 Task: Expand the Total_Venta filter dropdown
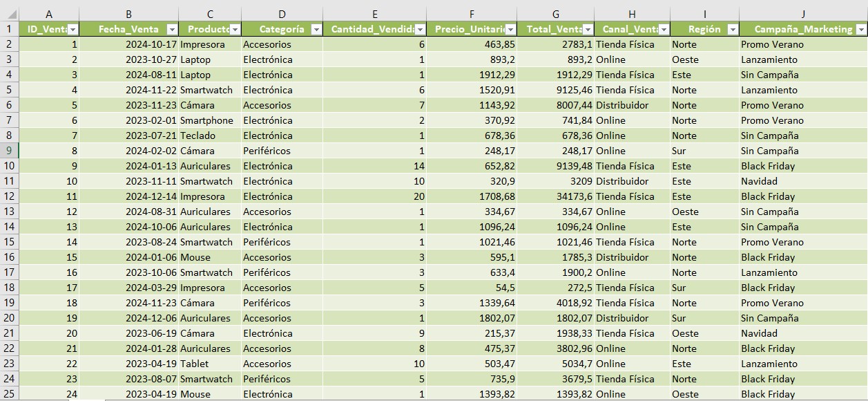(x=588, y=29)
